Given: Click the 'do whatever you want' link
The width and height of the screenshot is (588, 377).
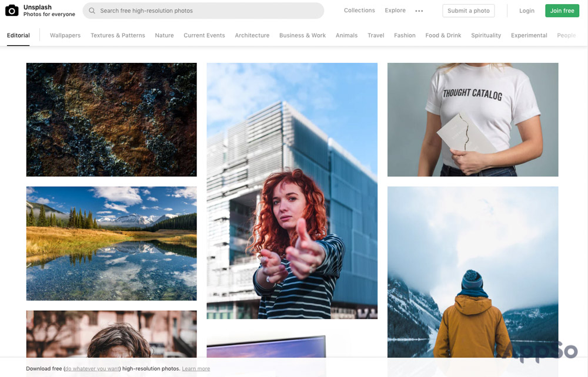Looking at the screenshot, I should click(x=92, y=369).
